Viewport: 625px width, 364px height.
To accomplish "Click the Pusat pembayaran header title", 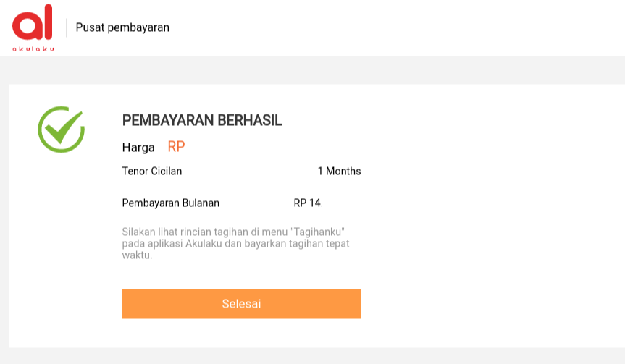I will click(122, 27).
